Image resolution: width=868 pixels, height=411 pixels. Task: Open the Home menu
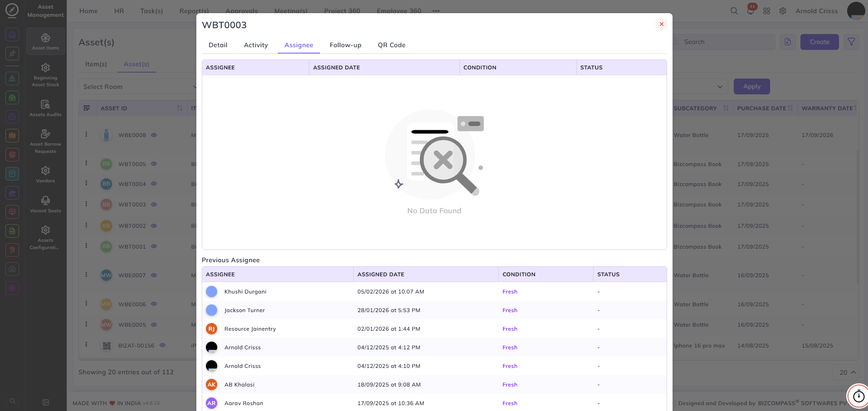88,11
